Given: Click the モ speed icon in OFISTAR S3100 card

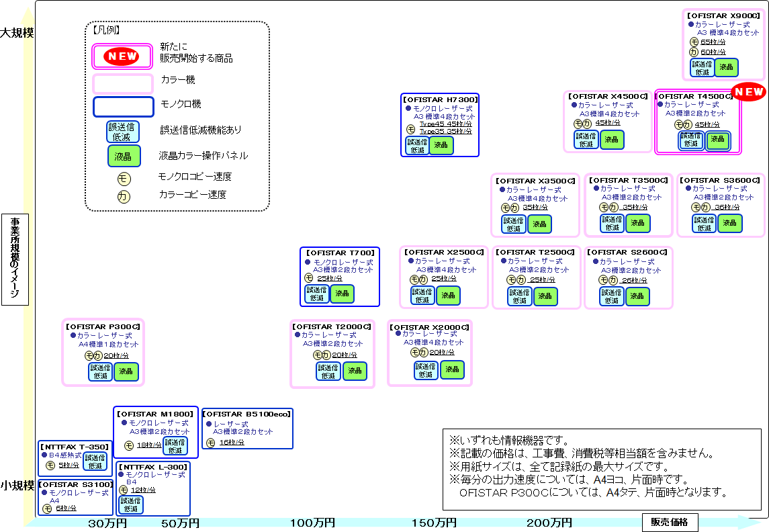Looking at the screenshot, I should point(47,509).
